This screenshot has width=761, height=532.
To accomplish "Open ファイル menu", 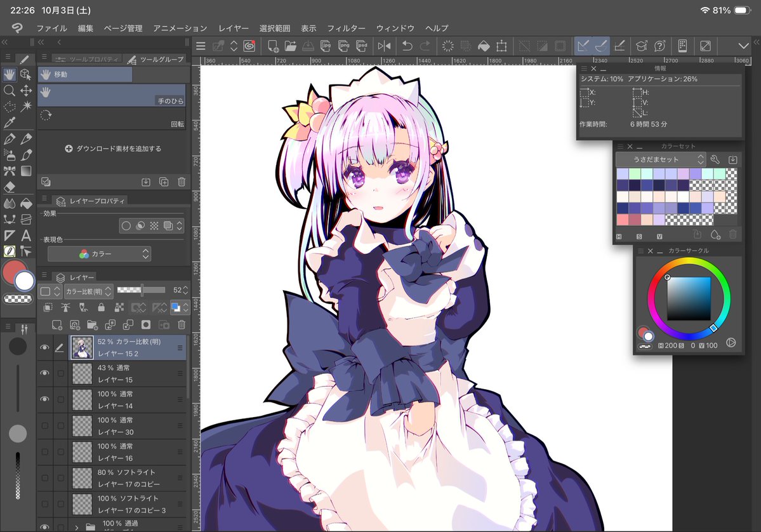I will tap(51, 28).
